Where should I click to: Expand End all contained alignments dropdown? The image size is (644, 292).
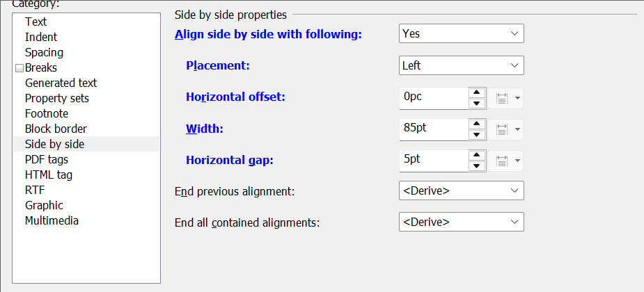pyautogui.click(x=461, y=222)
